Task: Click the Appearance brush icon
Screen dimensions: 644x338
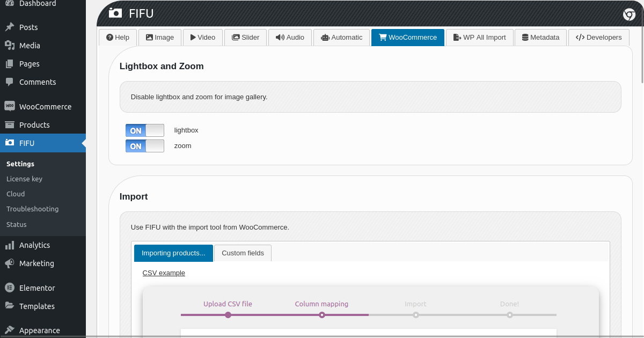Action: pyautogui.click(x=10, y=330)
